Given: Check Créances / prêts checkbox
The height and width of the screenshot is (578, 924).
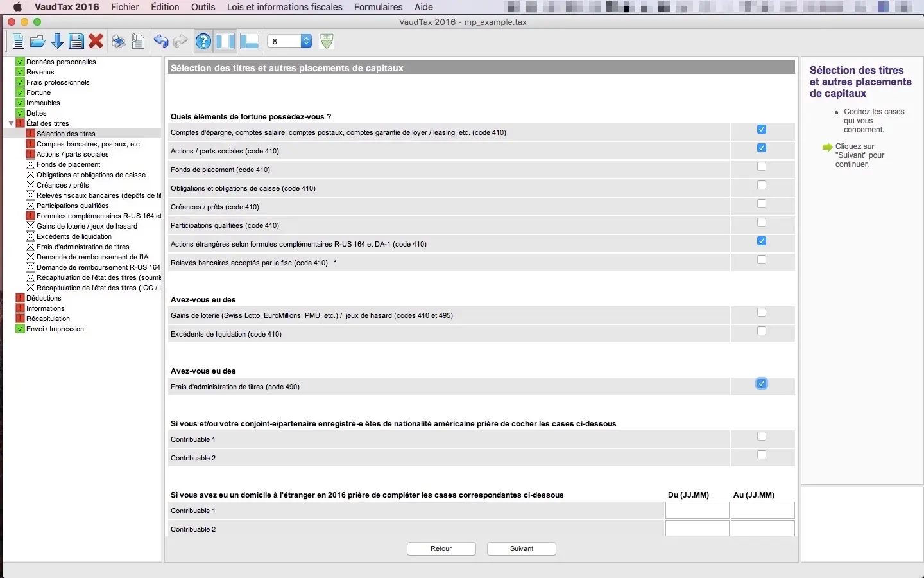Looking at the screenshot, I should click(x=762, y=204).
